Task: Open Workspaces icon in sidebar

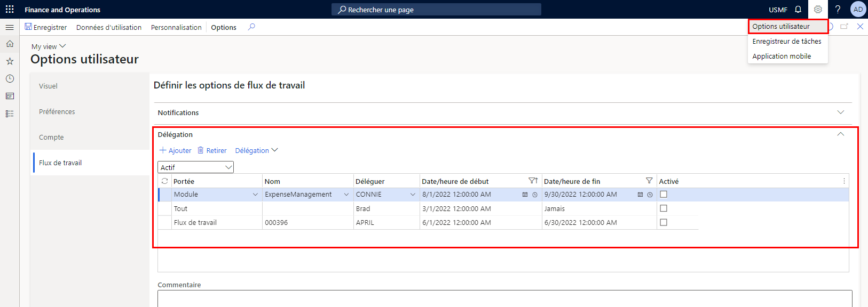Action: click(10, 96)
